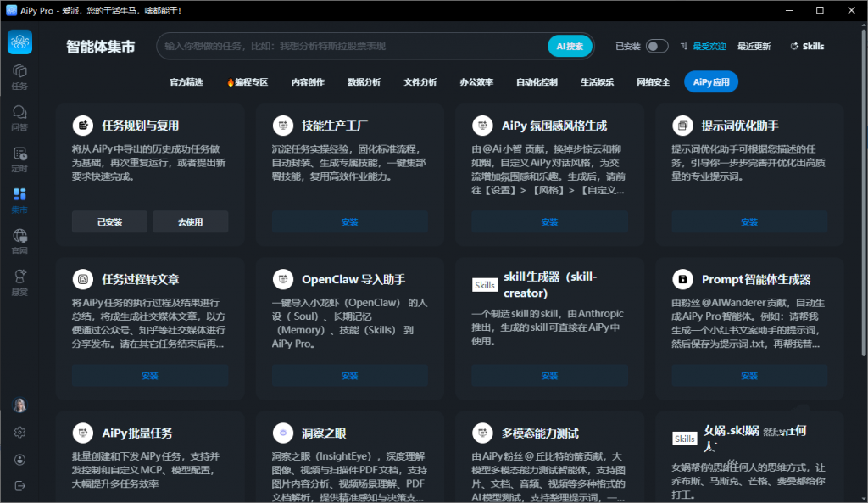Viewport: 868px width, 503px height.
Task: Switch to the 文件分析 tab
Action: 420,82
